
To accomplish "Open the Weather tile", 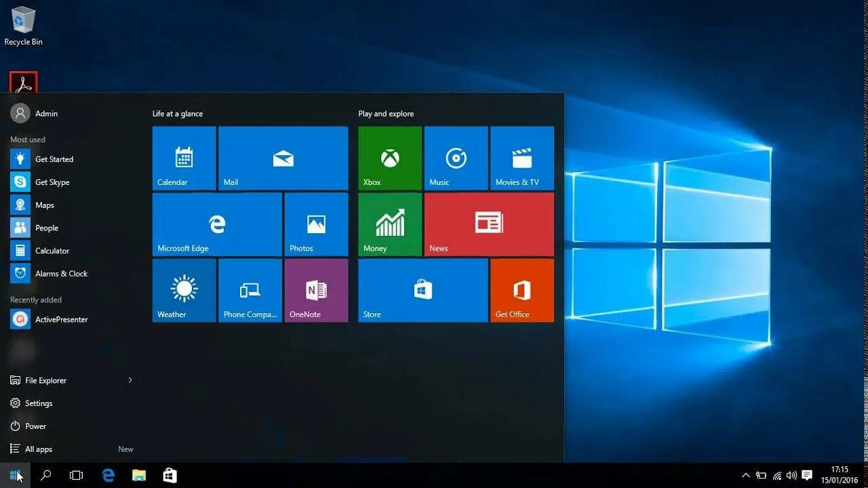I will point(184,290).
